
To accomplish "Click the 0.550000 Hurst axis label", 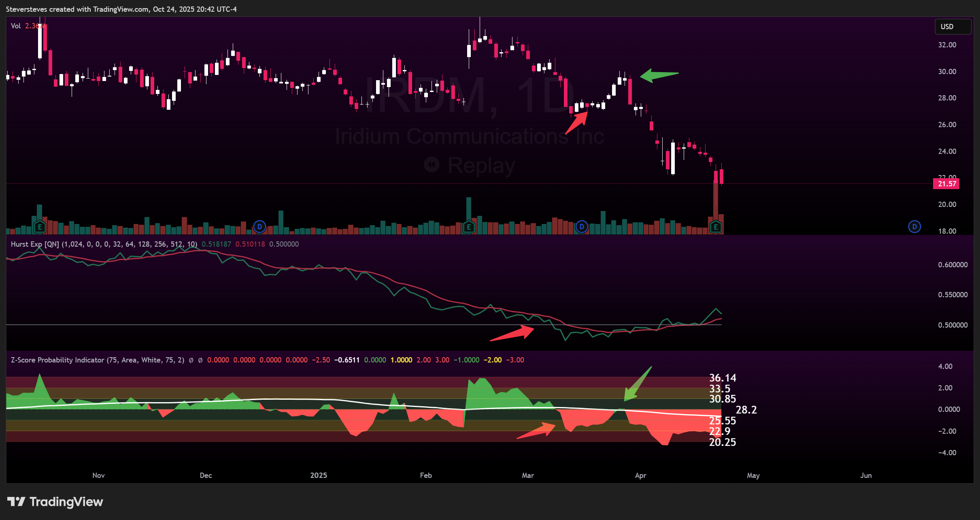I will pos(953,295).
